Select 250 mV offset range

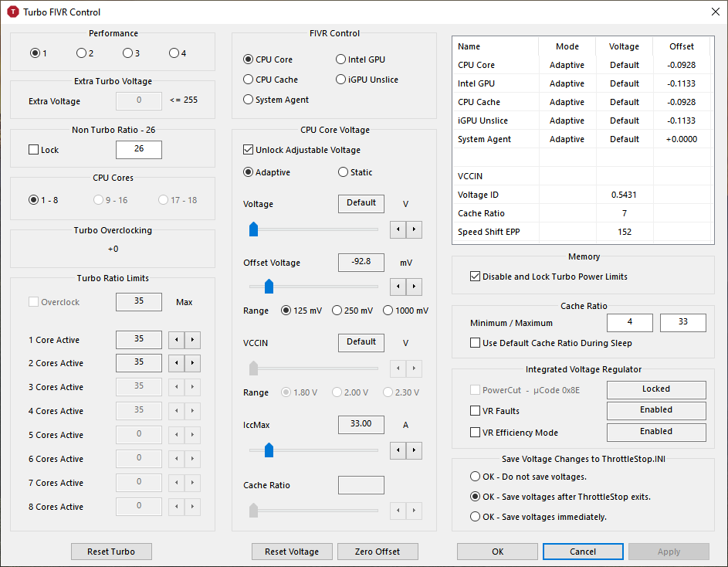tap(337, 311)
